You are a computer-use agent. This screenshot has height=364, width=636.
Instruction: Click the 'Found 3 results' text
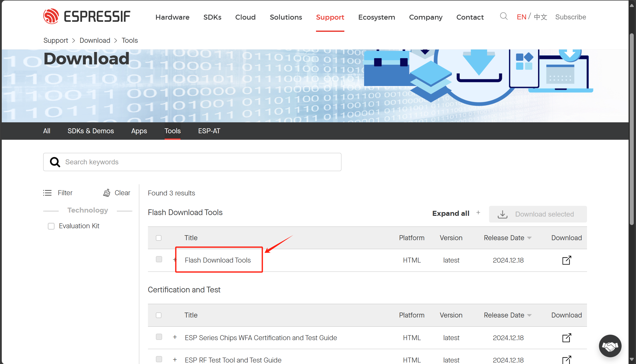click(171, 193)
